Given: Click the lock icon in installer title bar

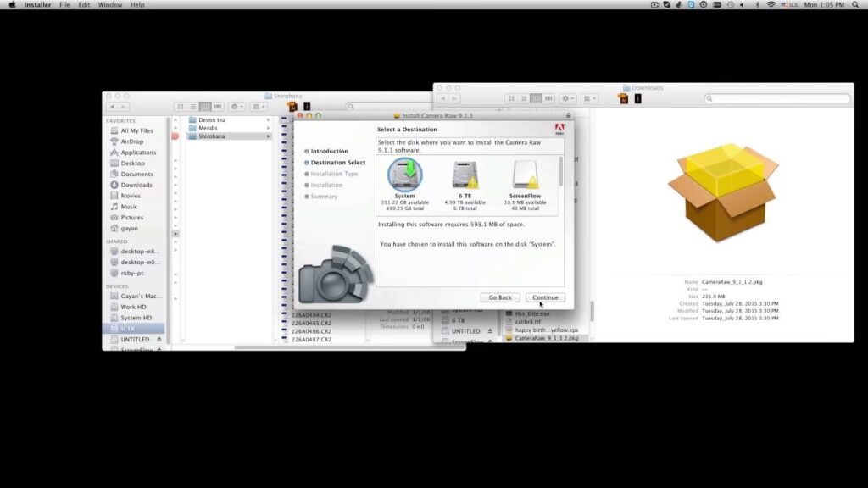Looking at the screenshot, I should pos(568,115).
